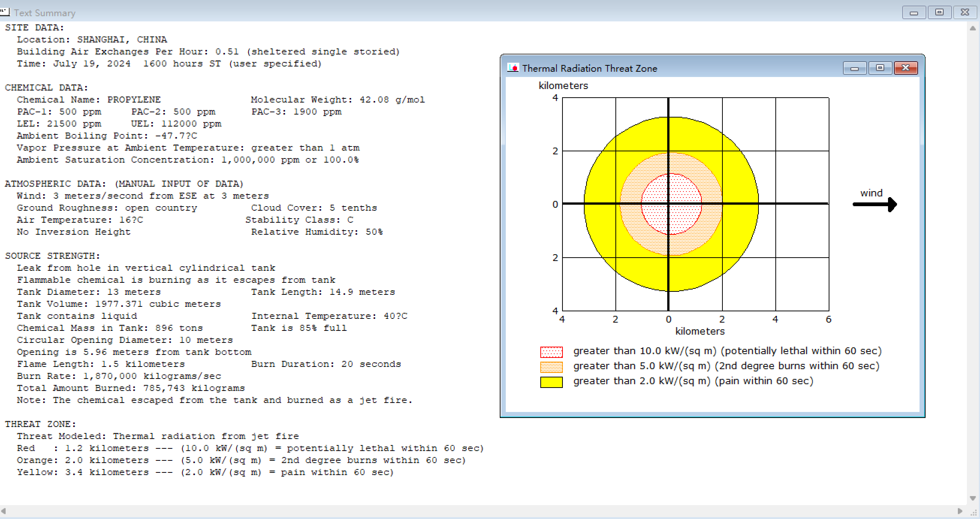Click the Text Summary window icon

5,12
